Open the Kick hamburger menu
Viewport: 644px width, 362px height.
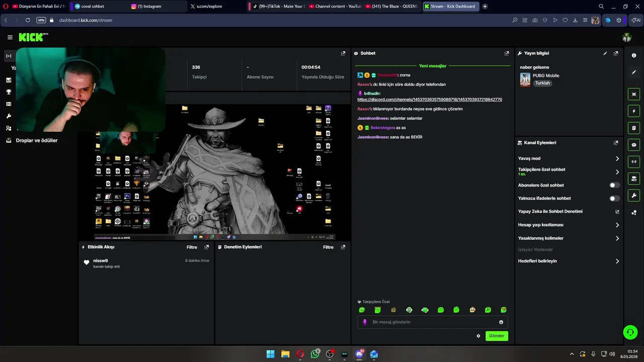(x=10, y=37)
